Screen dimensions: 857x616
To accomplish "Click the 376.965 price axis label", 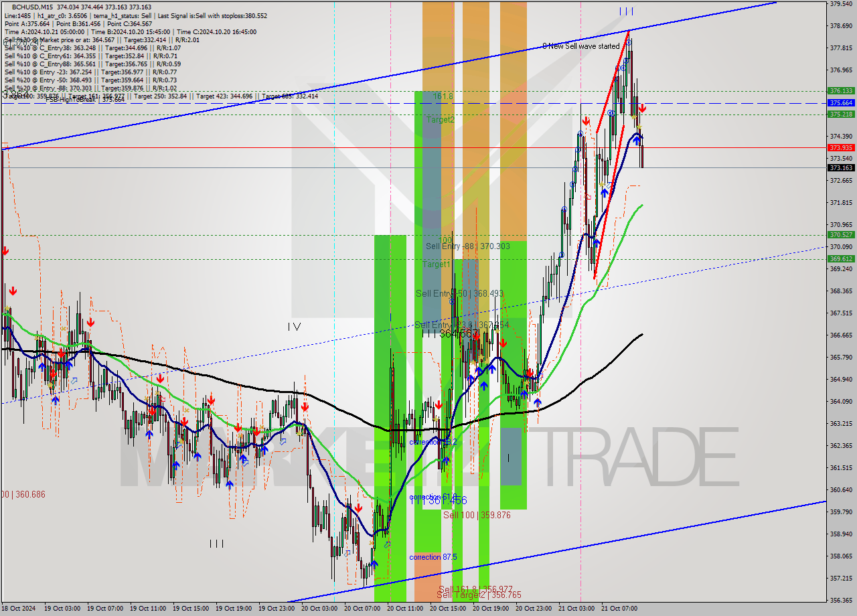I will (841, 70).
